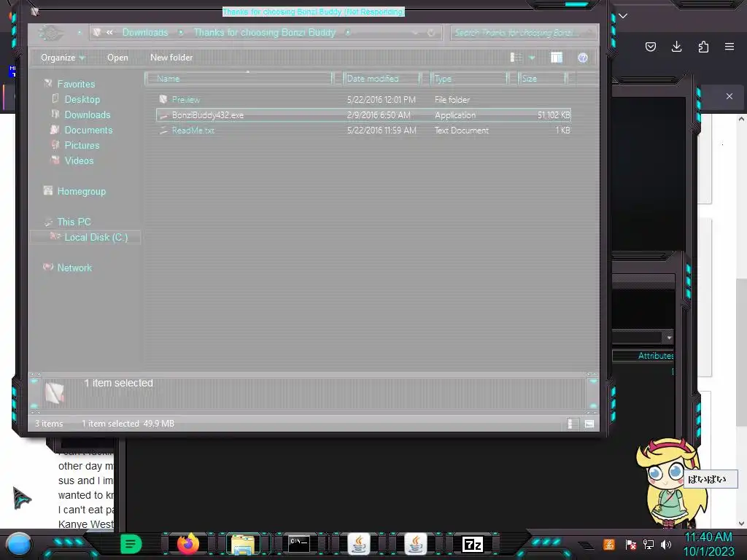
Task: Click the volume speaker tray icon
Action: 666,544
